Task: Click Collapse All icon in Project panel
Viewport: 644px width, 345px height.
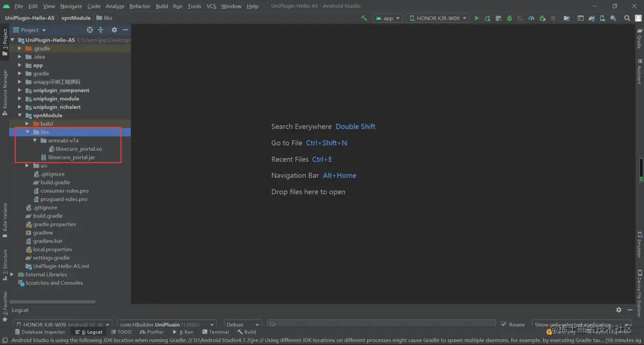Action: click(101, 30)
